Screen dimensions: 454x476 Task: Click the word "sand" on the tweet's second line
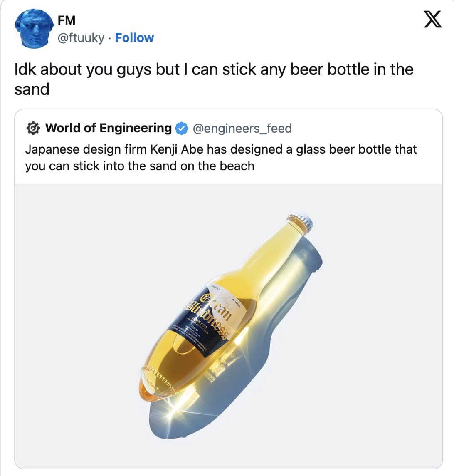click(32, 89)
